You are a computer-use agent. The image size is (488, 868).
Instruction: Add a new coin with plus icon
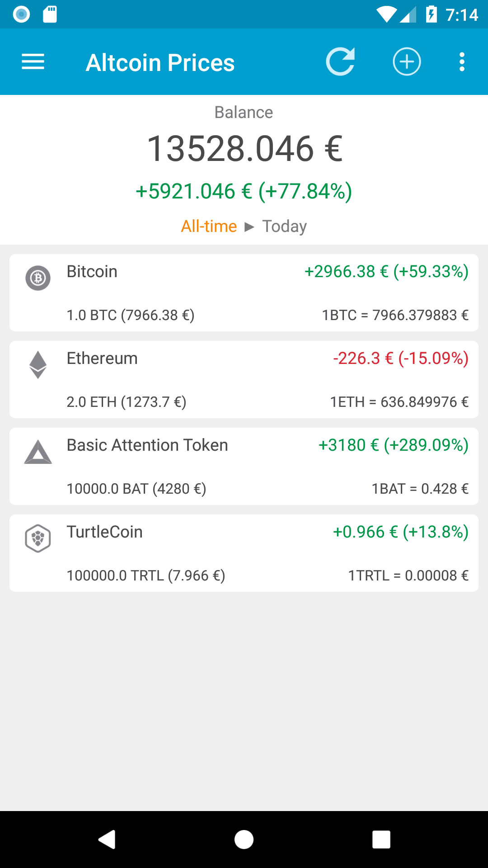(407, 61)
